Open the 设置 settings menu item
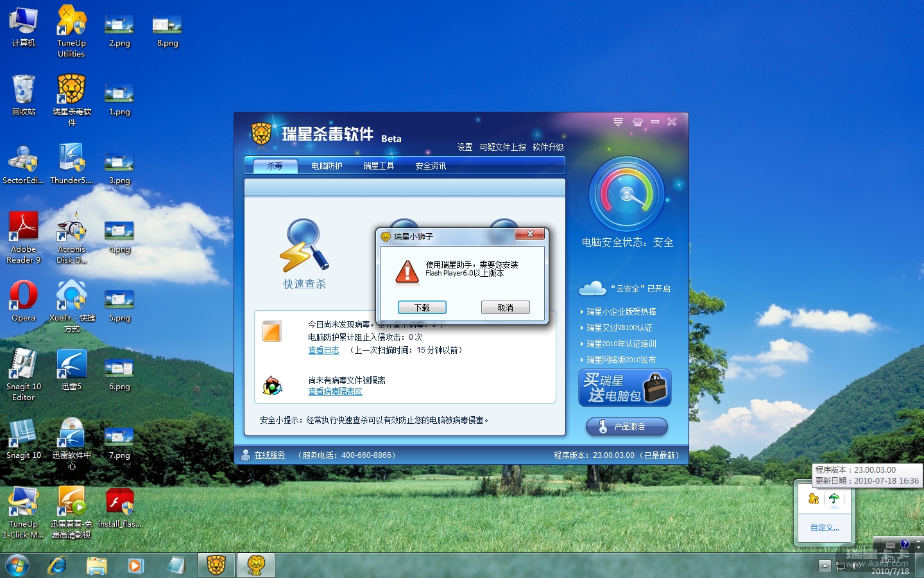 pyautogui.click(x=465, y=147)
